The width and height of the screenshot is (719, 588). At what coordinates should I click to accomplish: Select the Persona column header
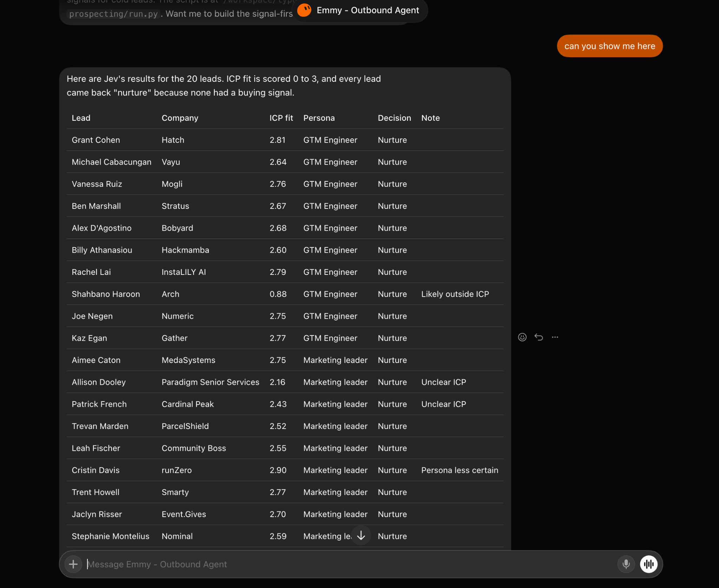coord(319,118)
